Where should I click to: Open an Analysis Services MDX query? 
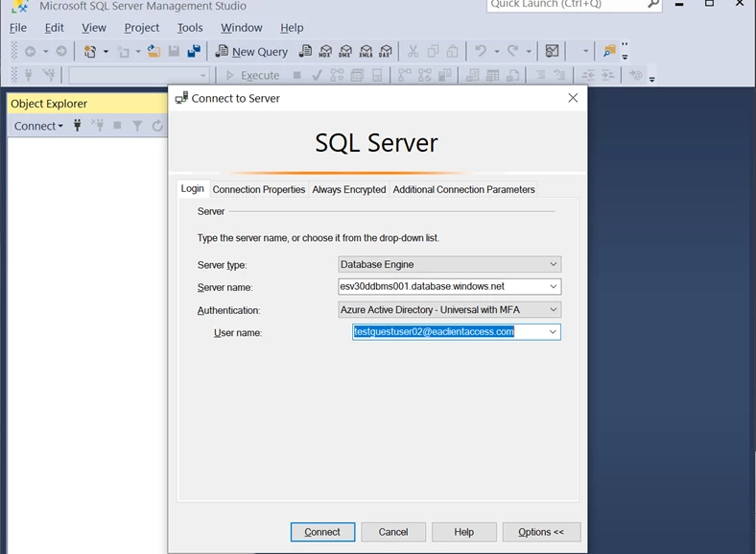click(x=325, y=51)
